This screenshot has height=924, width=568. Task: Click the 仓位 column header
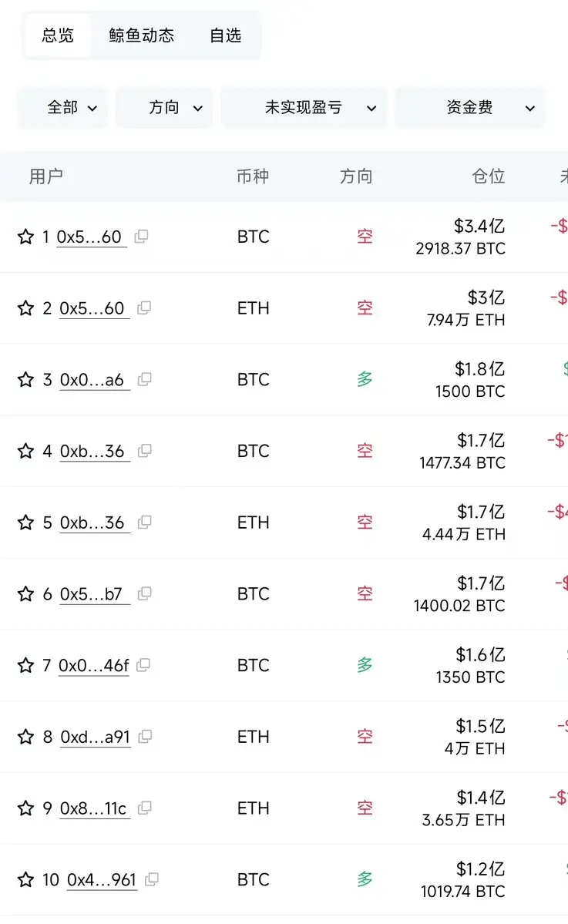coord(489,176)
